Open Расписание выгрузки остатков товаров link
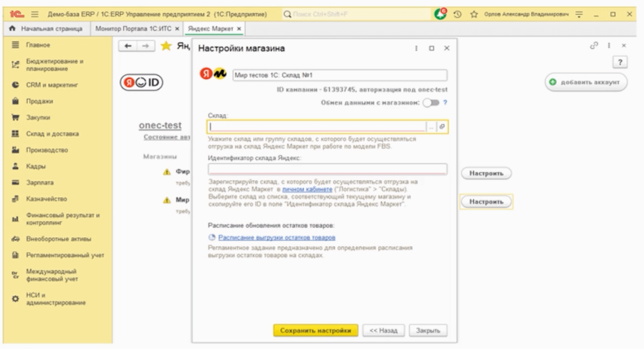This screenshot has width=644, height=349. [277, 238]
